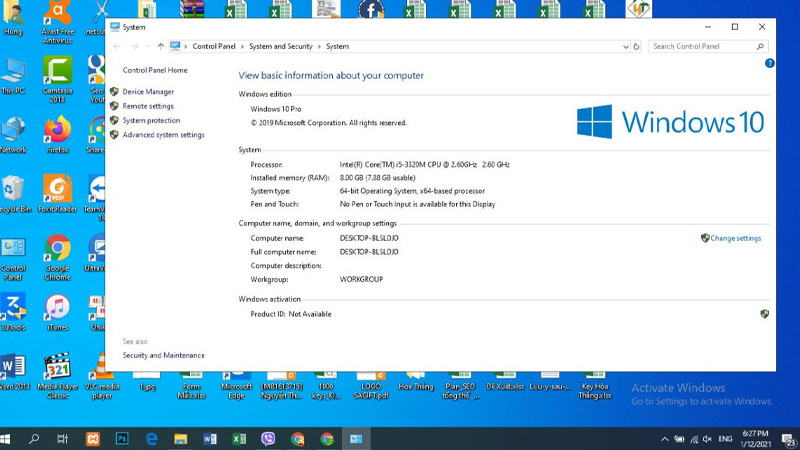
Task: Switch to Excel on the taskbar
Action: click(x=239, y=439)
